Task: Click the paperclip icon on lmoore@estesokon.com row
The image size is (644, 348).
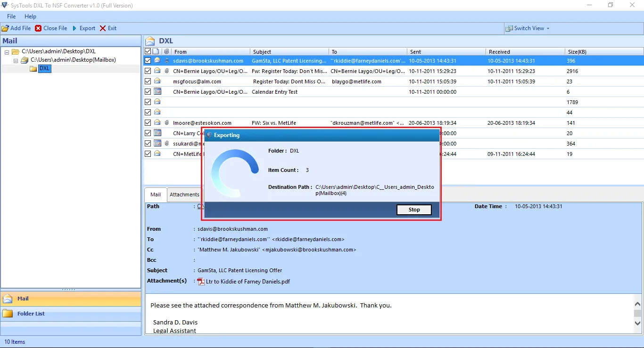Action: pos(166,123)
